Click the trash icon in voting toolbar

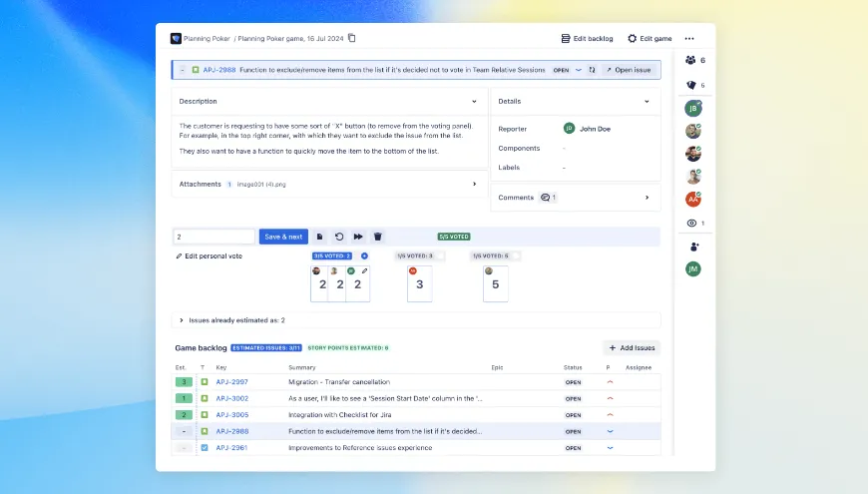pyautogui.click(x=378, y=237)
